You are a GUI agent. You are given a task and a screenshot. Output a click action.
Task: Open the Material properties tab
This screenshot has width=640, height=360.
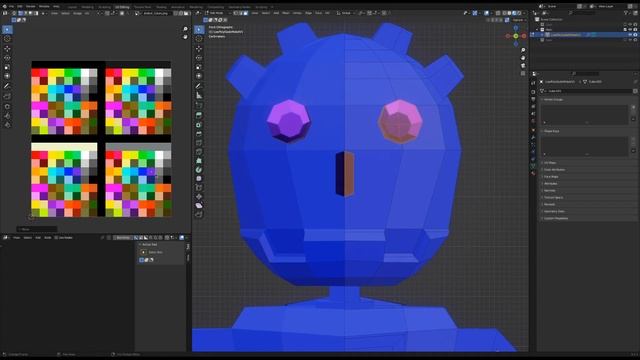pos(533,173)
